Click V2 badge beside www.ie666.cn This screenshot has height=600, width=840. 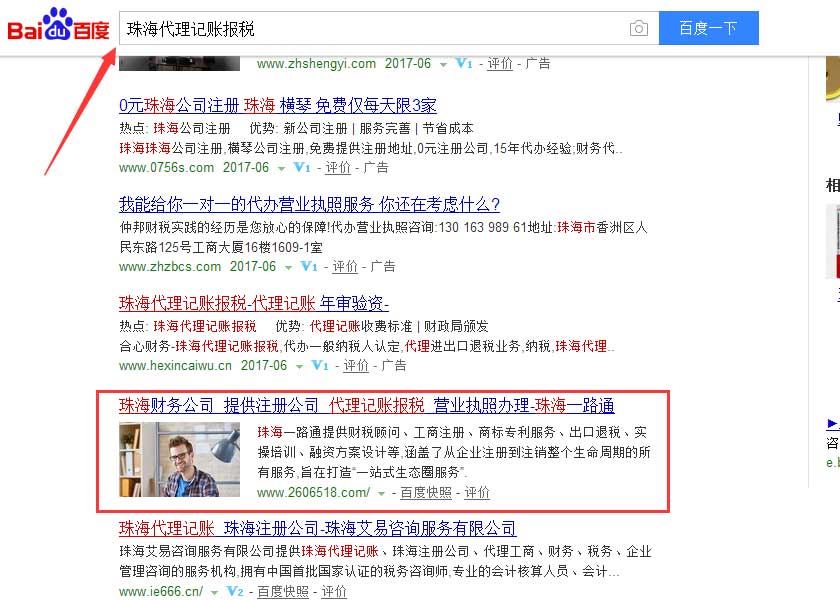(235, 591)
